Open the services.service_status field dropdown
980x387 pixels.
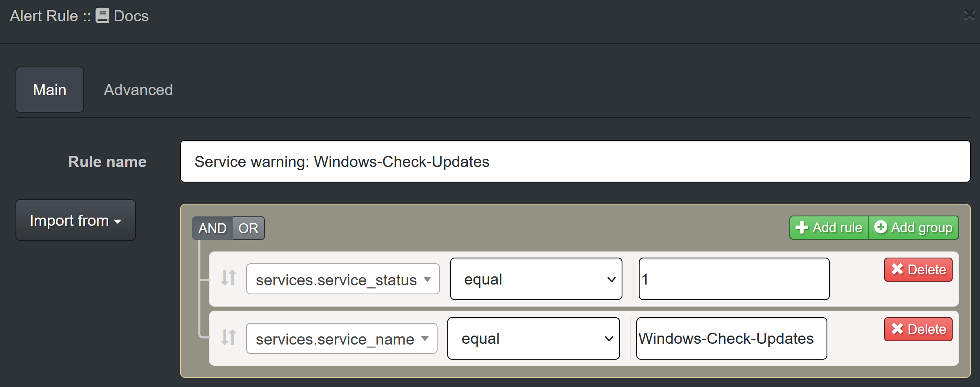click(343, 279)
